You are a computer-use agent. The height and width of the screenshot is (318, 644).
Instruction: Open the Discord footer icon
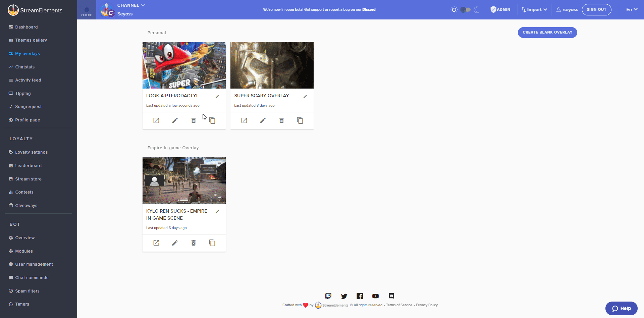click(391, 296)
